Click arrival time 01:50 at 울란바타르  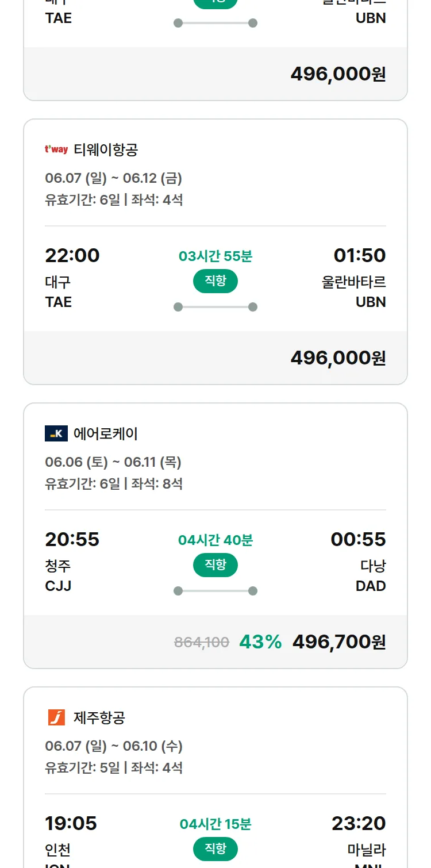pos(360,255)
